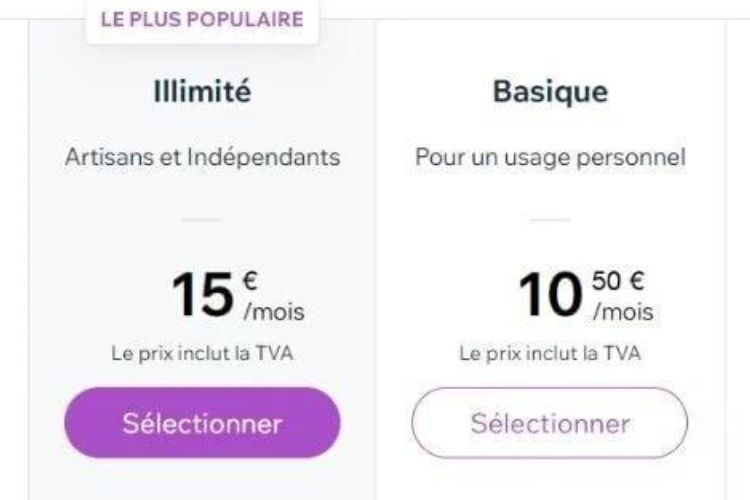Click the Pour un usage personnel text
This screenshot has width=750, height=500.
coord(550,158)
